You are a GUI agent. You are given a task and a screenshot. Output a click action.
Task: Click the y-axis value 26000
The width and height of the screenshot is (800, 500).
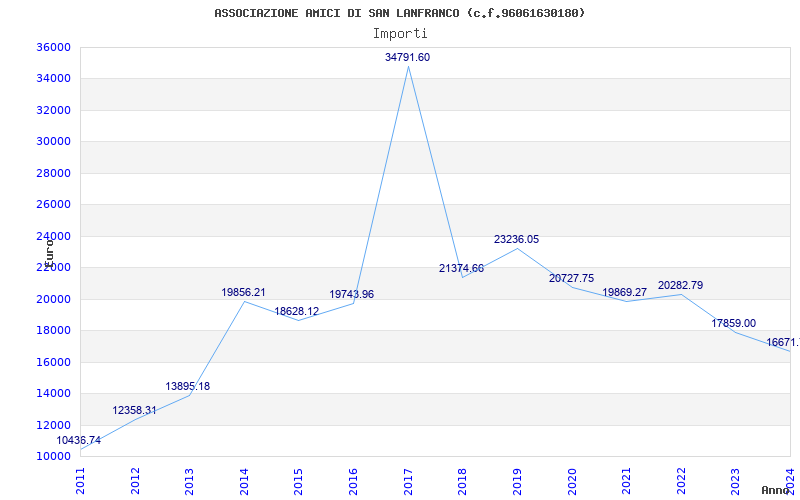(54, 204)
